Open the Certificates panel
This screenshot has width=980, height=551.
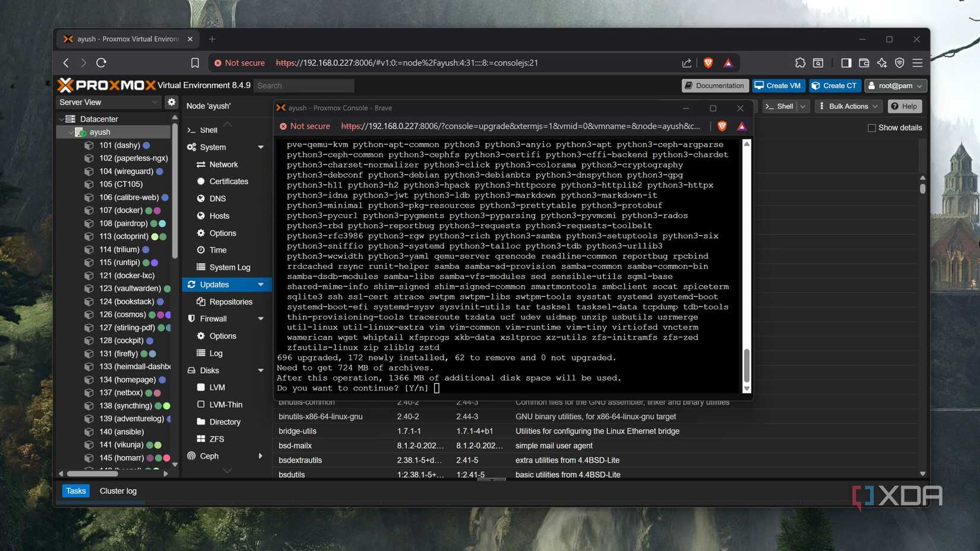[x=229, y=182]
